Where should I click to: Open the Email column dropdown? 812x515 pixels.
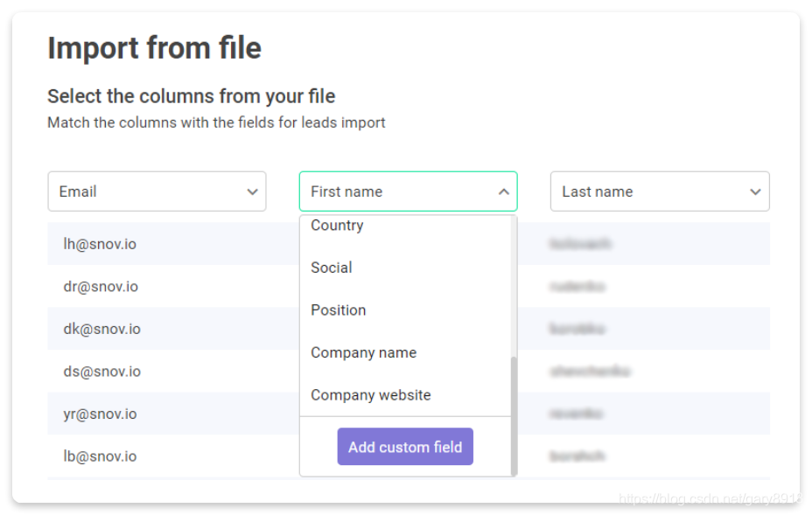click(x=157, y=191)
